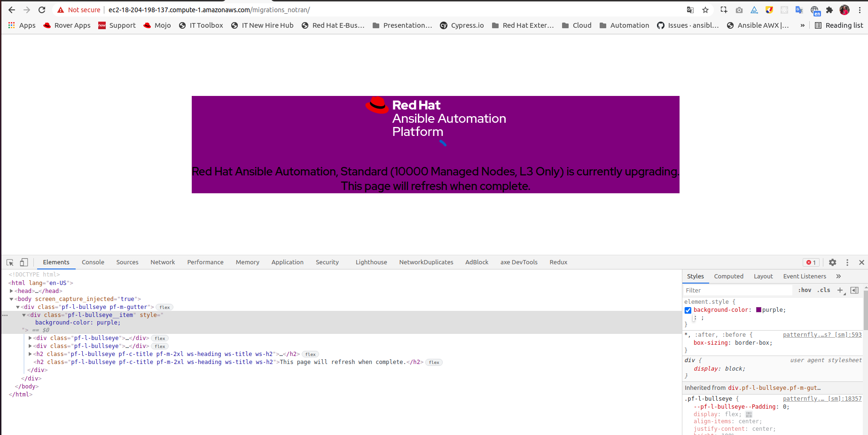
Task: Click the translate-this-page icon in address bar
Action: point(690,10)
